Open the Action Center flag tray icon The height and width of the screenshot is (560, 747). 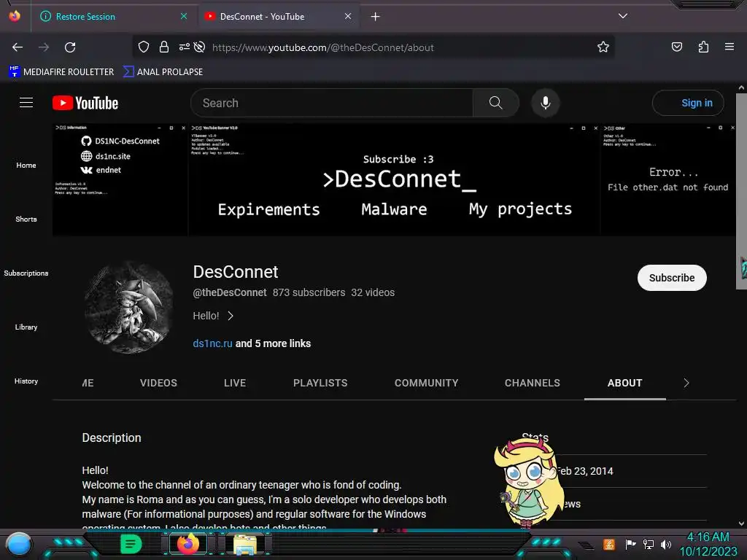pos(630,544)
